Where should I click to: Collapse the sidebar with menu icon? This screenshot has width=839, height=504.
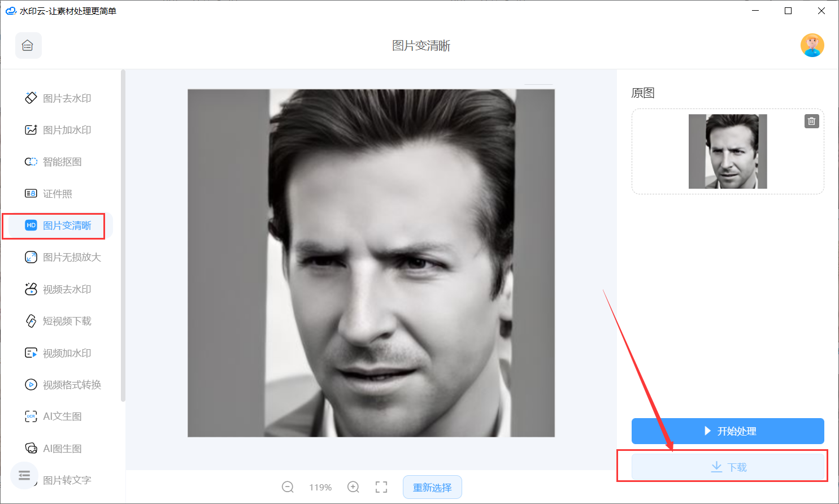pos(24,475)
